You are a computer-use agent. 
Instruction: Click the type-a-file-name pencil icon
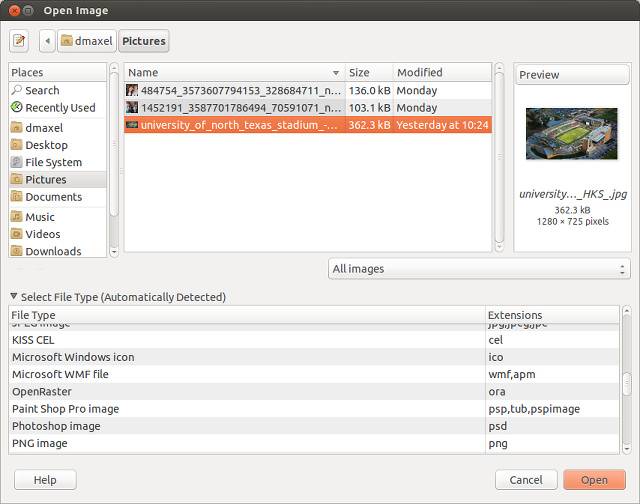point(19,41)
